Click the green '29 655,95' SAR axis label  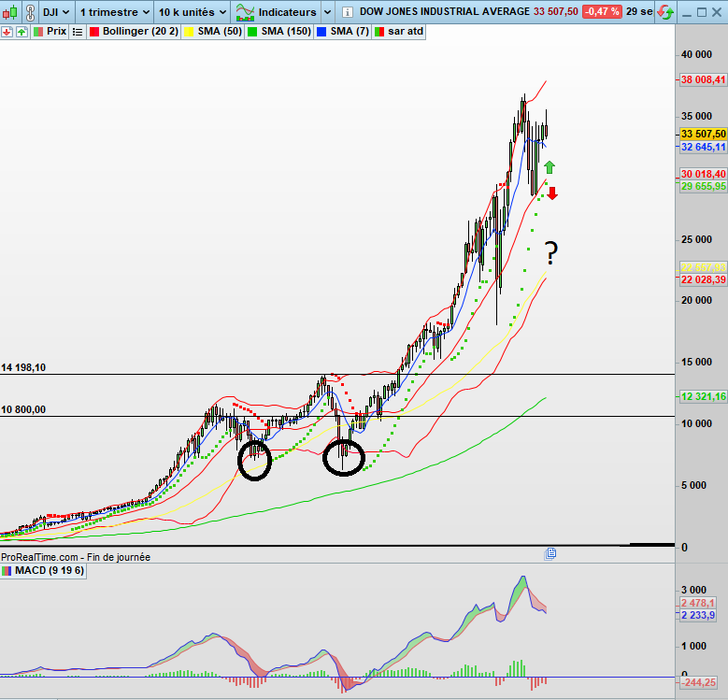click(x=703, y=186)
